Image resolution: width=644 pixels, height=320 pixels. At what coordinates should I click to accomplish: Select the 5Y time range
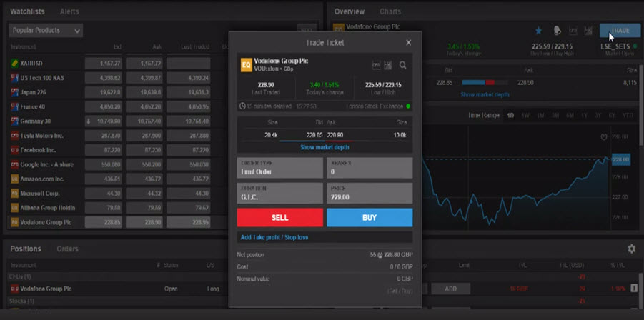(612, 115)
